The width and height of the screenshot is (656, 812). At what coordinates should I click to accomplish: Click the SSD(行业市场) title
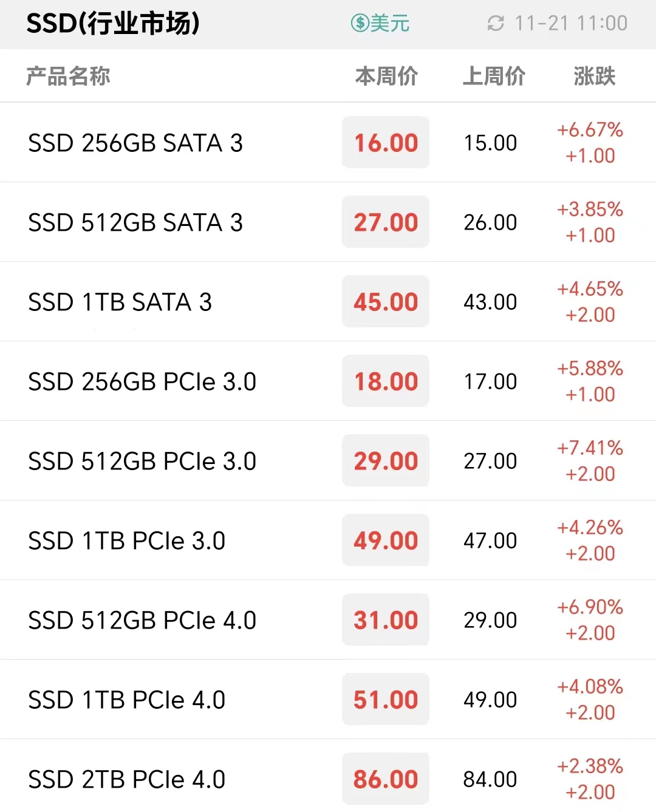[113, 24]
